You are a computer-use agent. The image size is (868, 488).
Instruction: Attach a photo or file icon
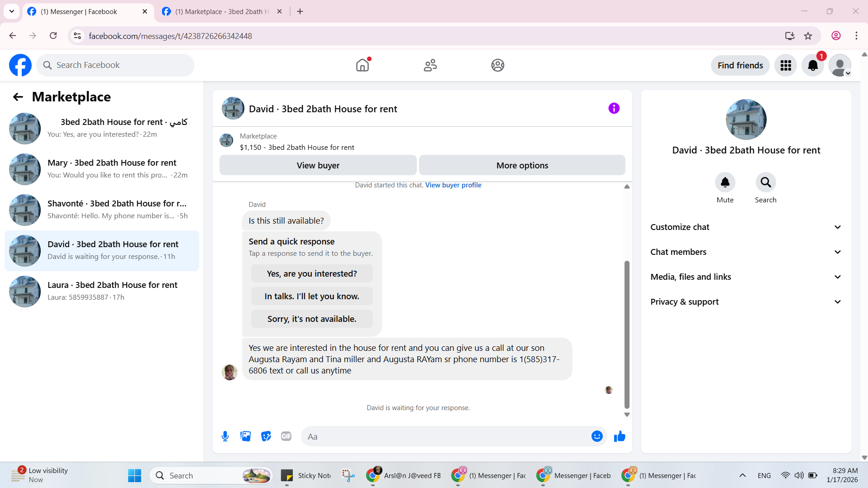245,436
